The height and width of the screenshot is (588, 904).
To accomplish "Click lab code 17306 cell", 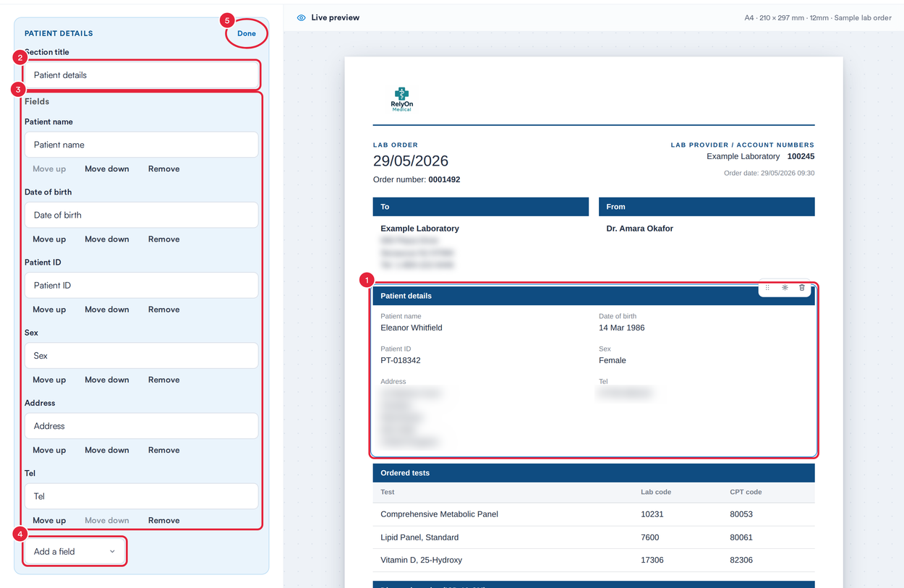I will pyautogui.click(x=652, y=560).
